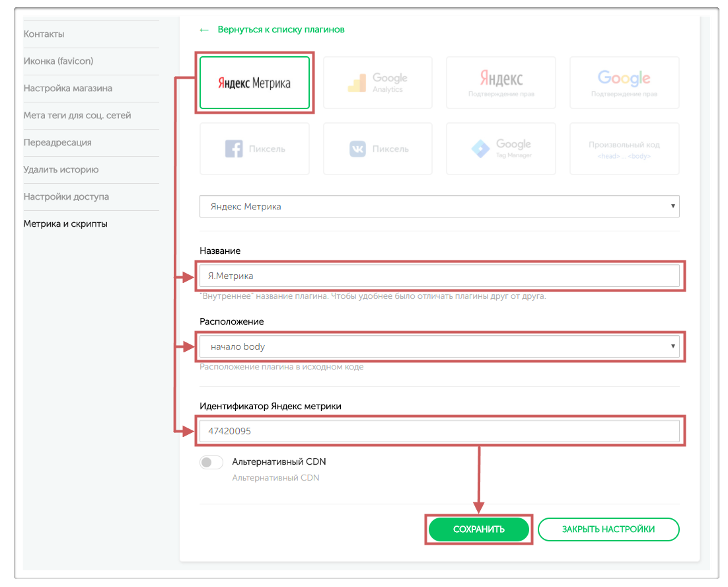Click the Идентификатор Яндекс метрики field
Viewport: 728px width, 587px height.
click(x=439, y=431)
